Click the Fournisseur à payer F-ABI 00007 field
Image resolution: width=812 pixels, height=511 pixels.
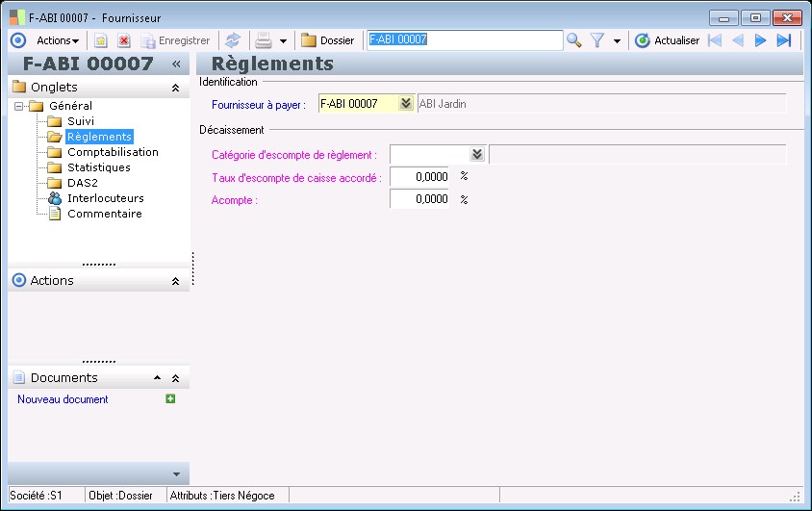tap(358, 104)
